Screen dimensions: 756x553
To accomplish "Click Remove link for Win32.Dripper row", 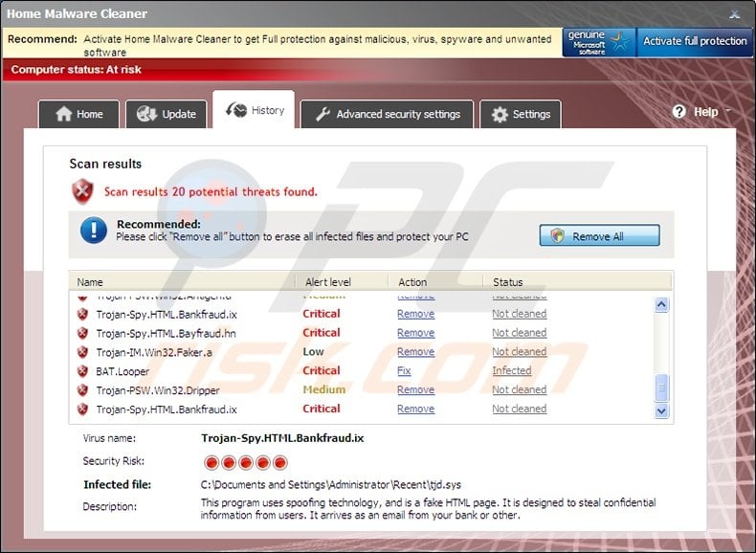I will (x=415, y=389).
